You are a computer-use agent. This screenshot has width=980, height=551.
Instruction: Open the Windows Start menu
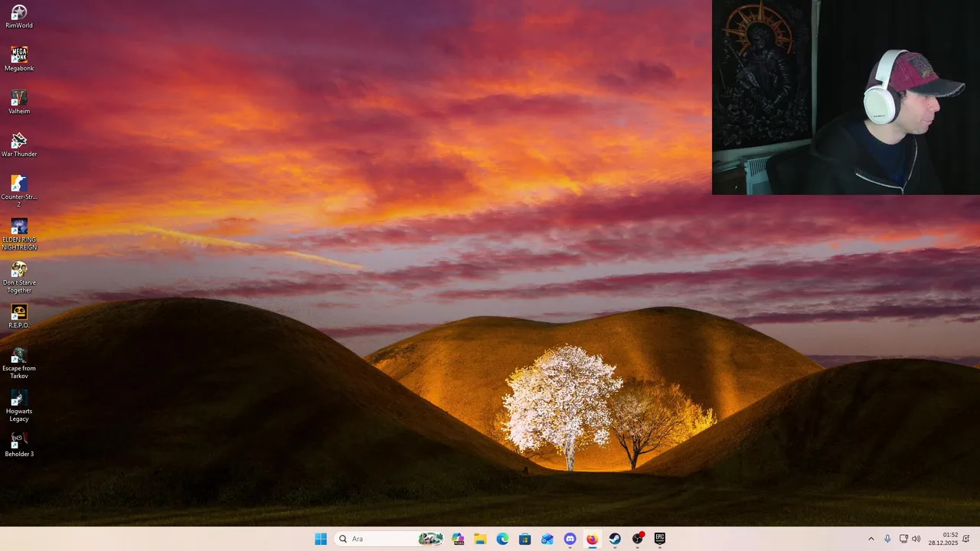pos(321,539)
